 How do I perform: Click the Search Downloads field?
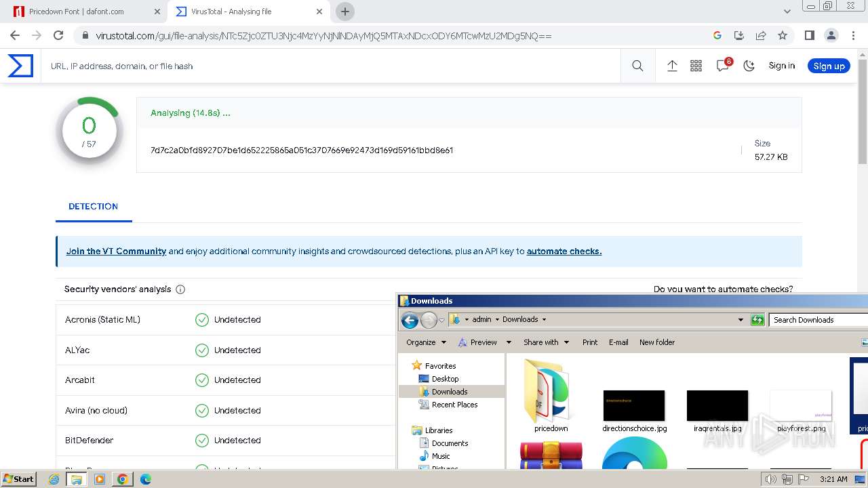coord(818,320)
